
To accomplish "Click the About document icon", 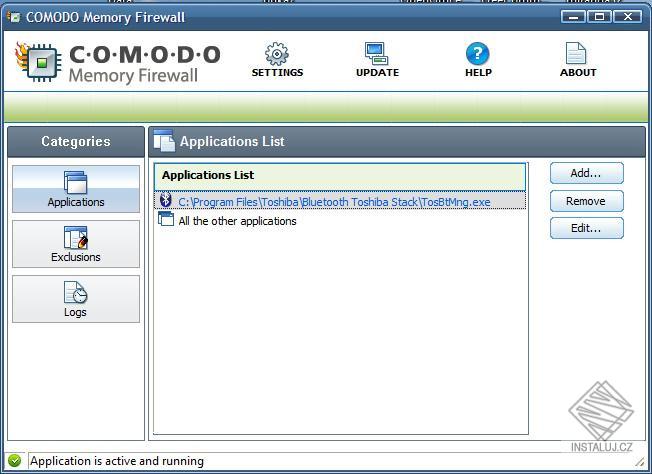I will (x=576, y=54).
